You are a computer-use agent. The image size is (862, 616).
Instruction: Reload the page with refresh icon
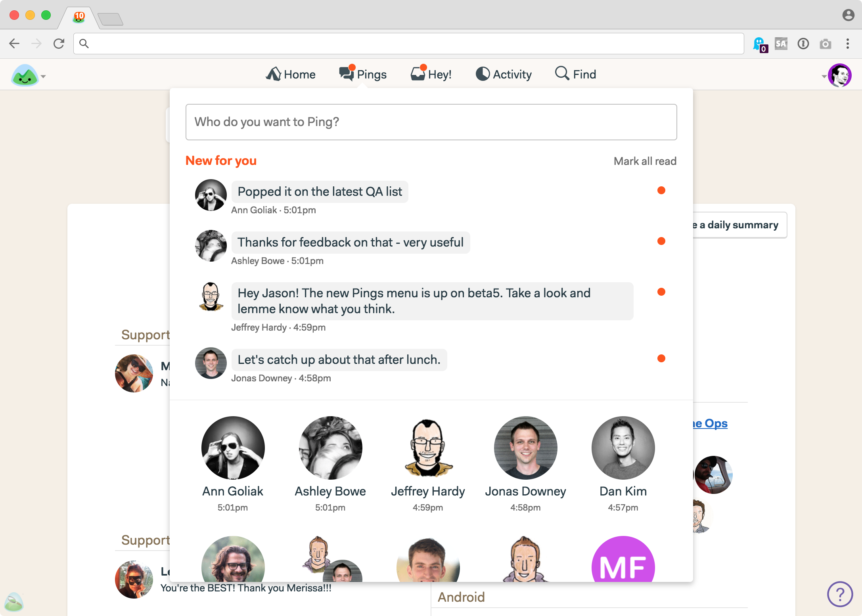click(59, 44)
